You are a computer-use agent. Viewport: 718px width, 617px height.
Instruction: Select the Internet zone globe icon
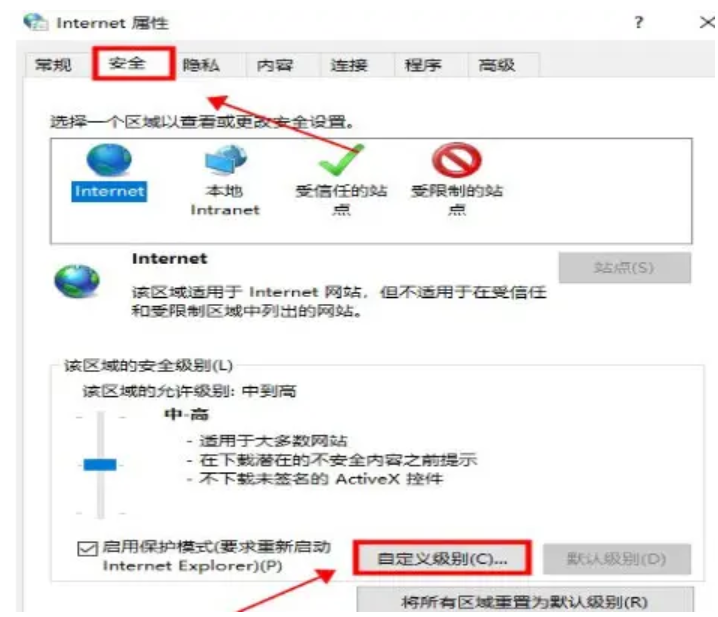(x=109, y=160)
